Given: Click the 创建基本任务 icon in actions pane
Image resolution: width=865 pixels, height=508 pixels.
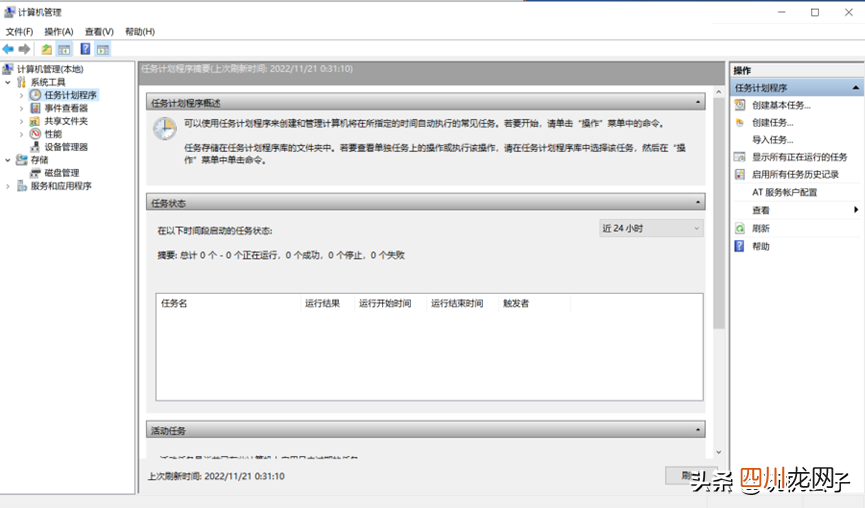Looking at the screenshot, I should (740, 105).
